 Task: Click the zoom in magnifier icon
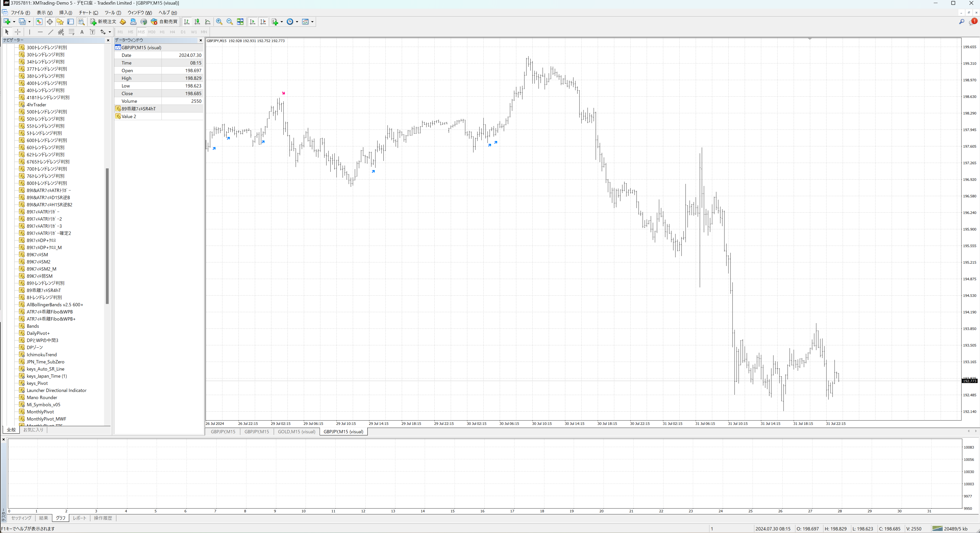coord(219,22)
